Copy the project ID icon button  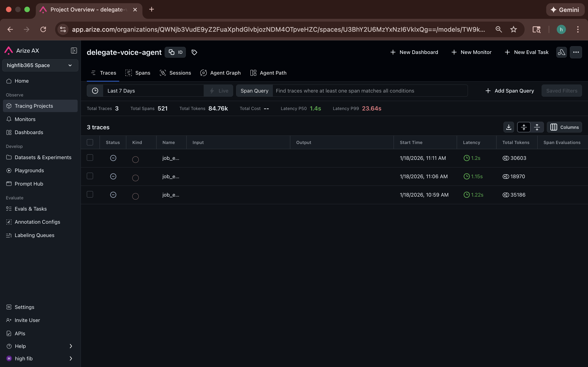tap(175, 52)
